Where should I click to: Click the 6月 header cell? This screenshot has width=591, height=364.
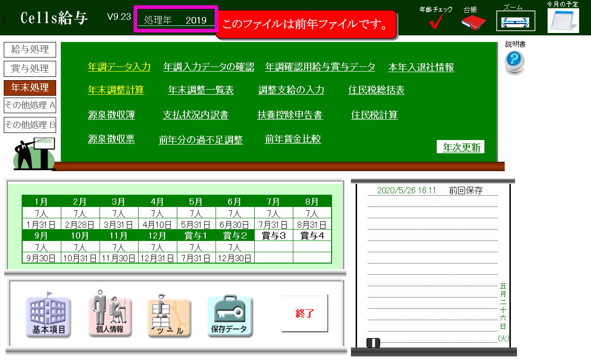tap(235, 202)
